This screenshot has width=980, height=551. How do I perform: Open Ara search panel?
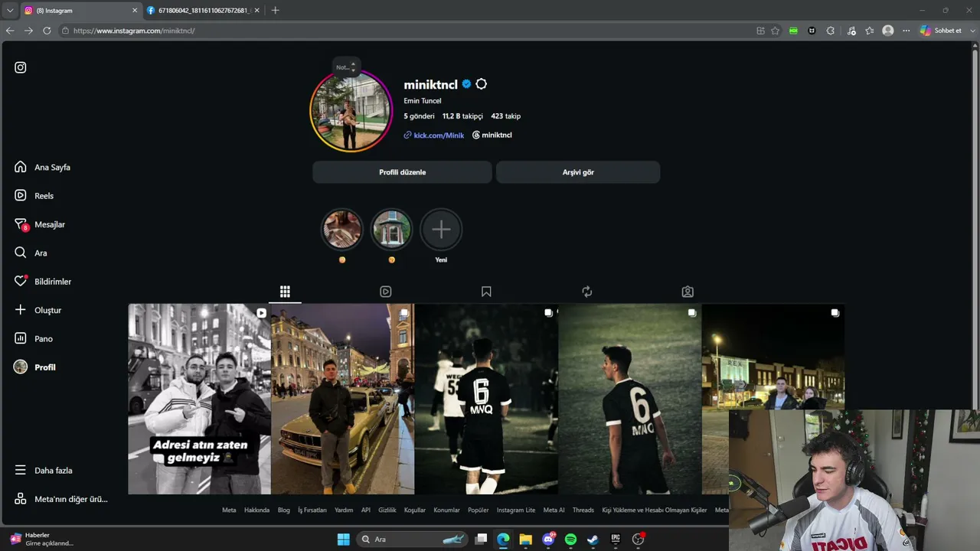(x=31, y=253)
